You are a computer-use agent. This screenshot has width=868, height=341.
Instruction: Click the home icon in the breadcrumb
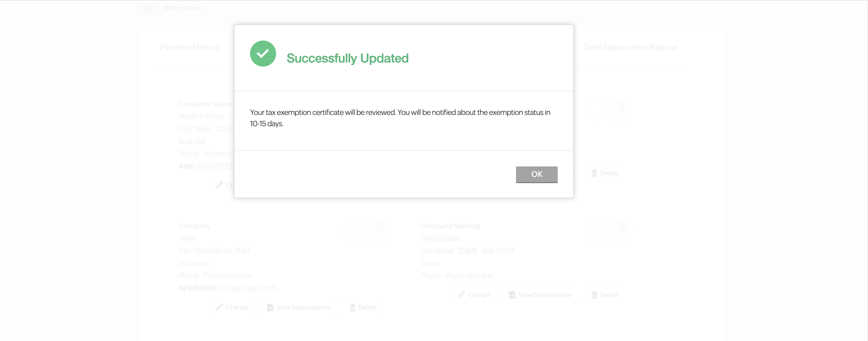(149, 8)
